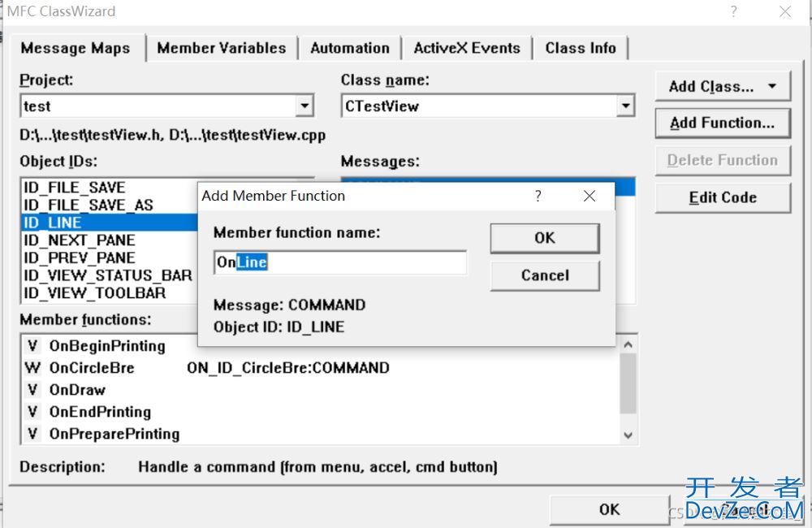Click the Delete Function button

(723, 161)
